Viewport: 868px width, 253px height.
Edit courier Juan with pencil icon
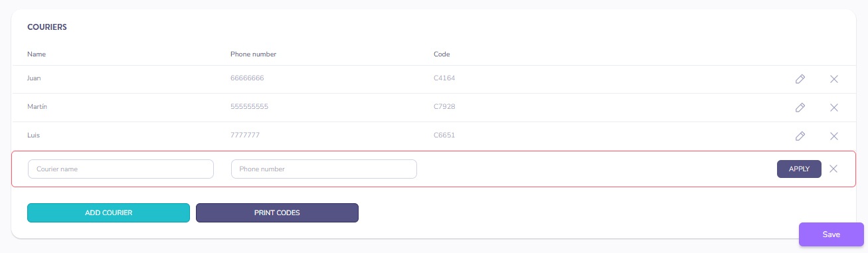(800, 79)
